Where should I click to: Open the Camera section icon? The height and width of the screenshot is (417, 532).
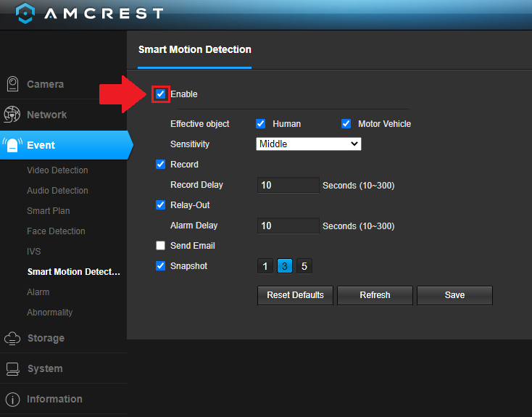pos(12,84)
